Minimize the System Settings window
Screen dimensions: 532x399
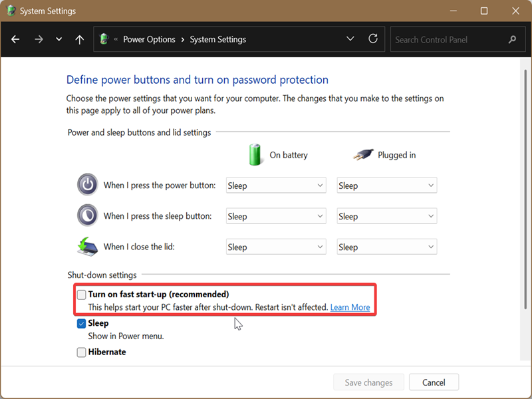click(x=454, y=11)
